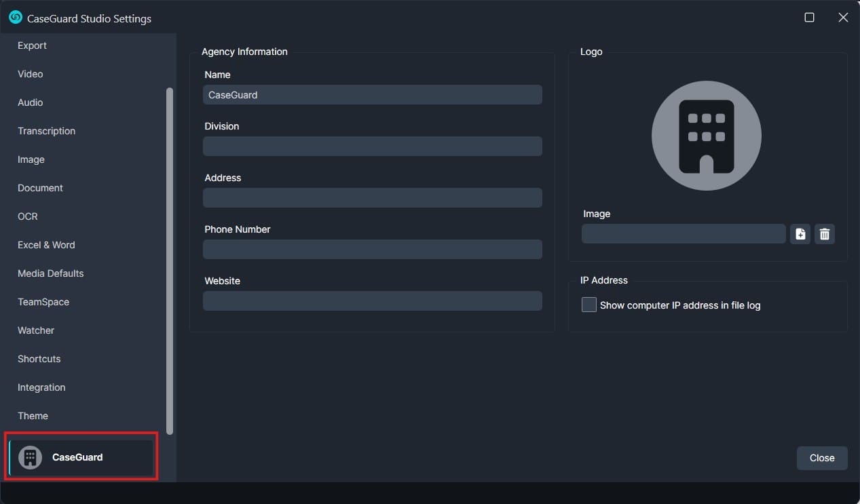
Task: Open the Export settings section
Action: tap(33, 45)
